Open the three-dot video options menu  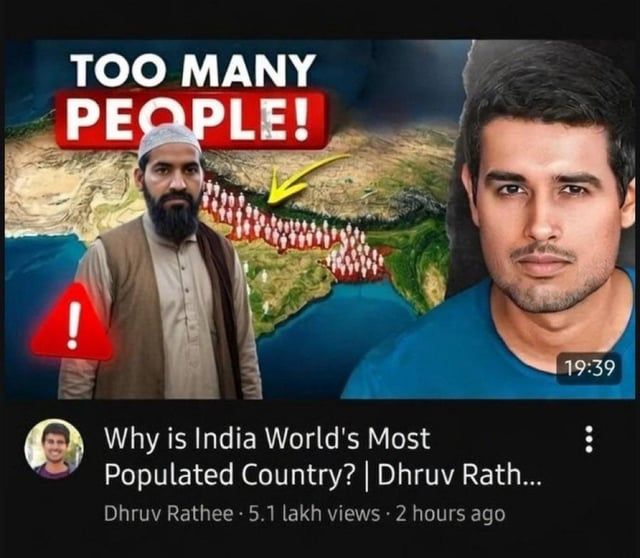[589, 439]
